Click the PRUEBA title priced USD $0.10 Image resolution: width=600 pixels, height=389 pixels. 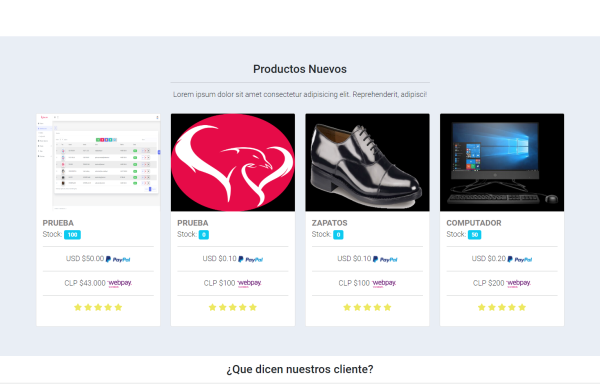[193, 223]
